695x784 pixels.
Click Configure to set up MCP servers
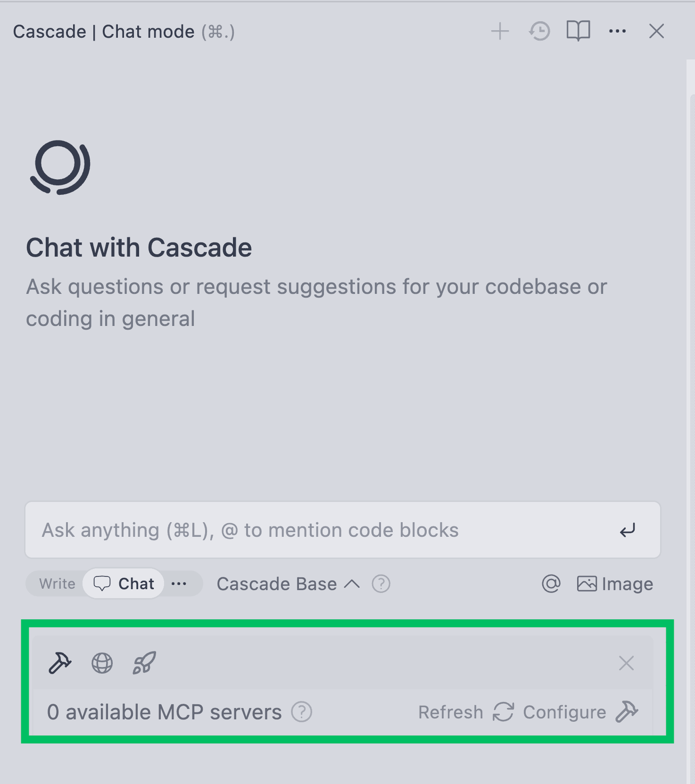564,712
